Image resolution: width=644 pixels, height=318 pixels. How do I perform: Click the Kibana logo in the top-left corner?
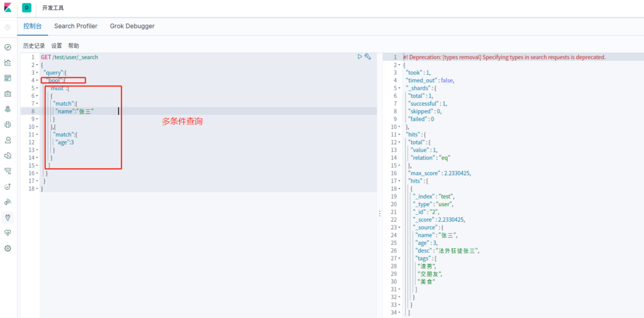click(x=8, y=8)
